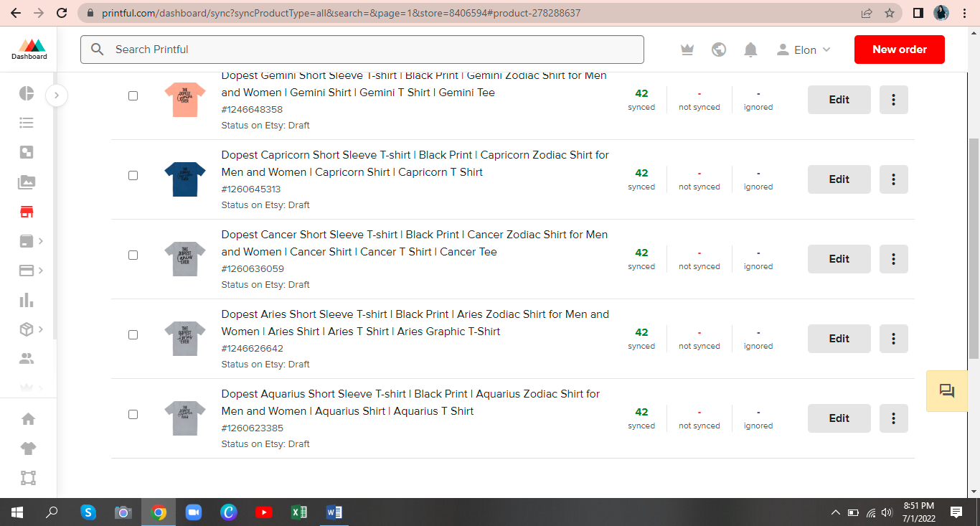Open the Orders list icon in sidebar
The width and height of the screenshot is (980, 526).
[x=27, y=123]
